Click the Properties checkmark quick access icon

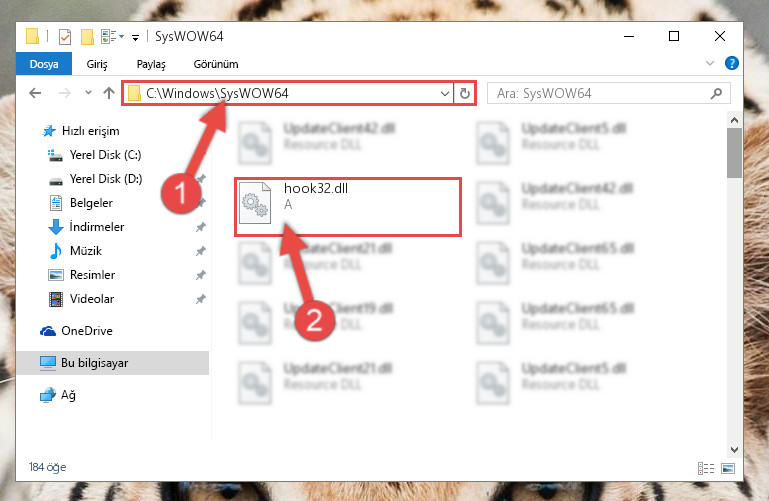click(65, 37)
